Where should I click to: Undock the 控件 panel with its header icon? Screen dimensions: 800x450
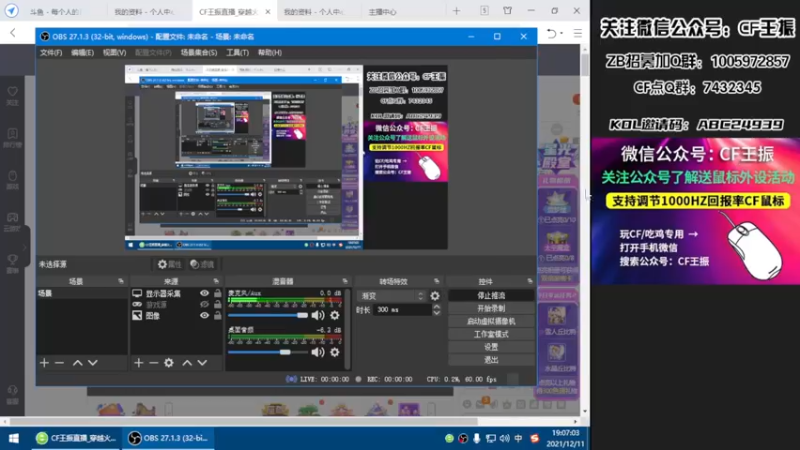tap(530, 281)
